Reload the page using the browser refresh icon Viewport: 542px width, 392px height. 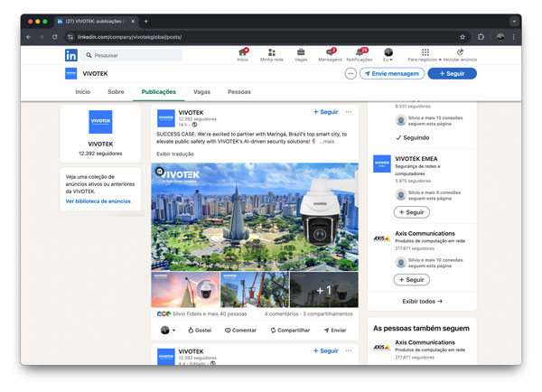[x=54, y=37]
